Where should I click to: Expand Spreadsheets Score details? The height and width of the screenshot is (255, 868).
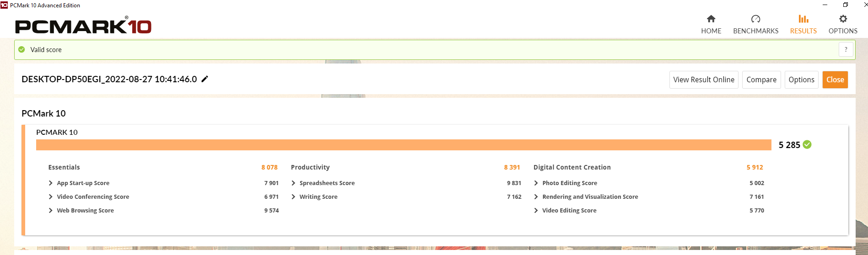click(x=293, y=183)
